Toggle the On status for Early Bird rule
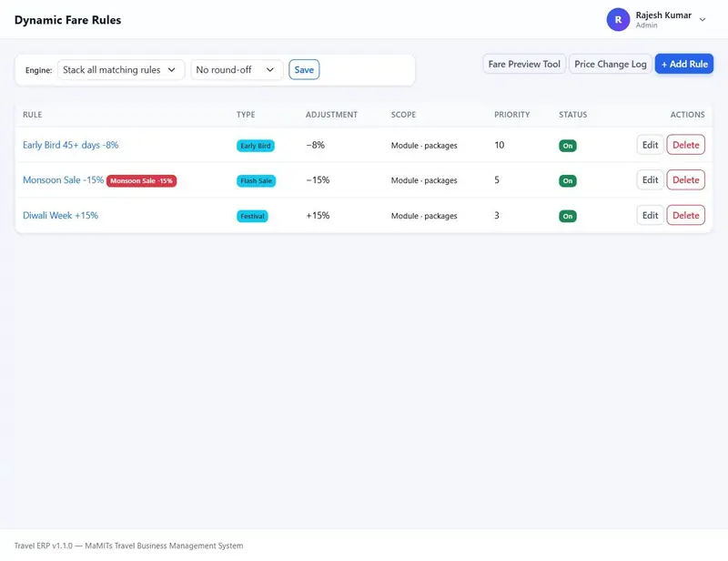 pyautogui.click(x=567, y=146)
